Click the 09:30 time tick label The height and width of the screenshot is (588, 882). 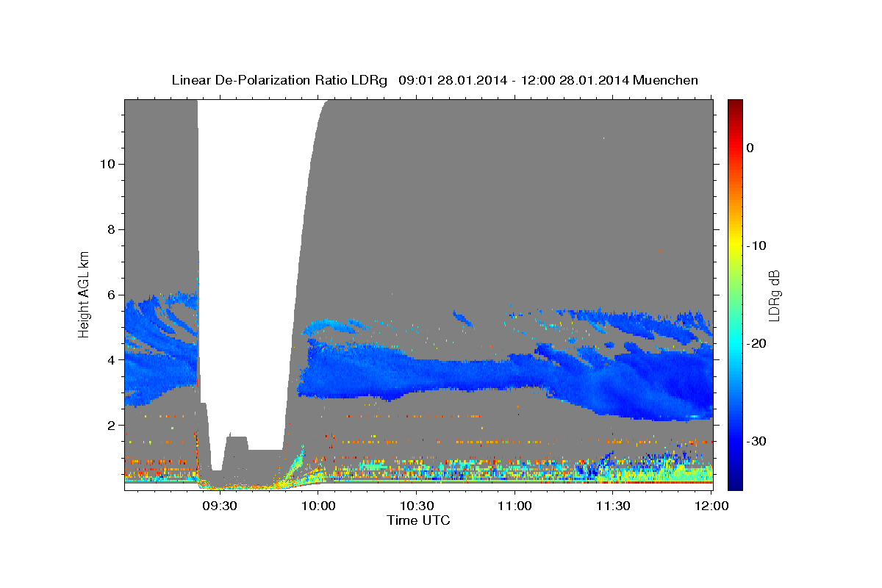click(x=220, y=506)
